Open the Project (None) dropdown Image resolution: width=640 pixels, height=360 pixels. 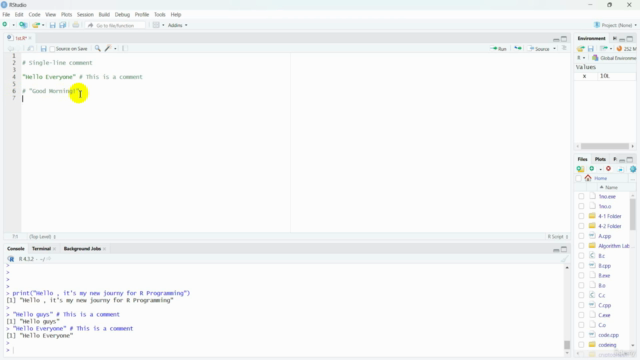tap(615, 25)
